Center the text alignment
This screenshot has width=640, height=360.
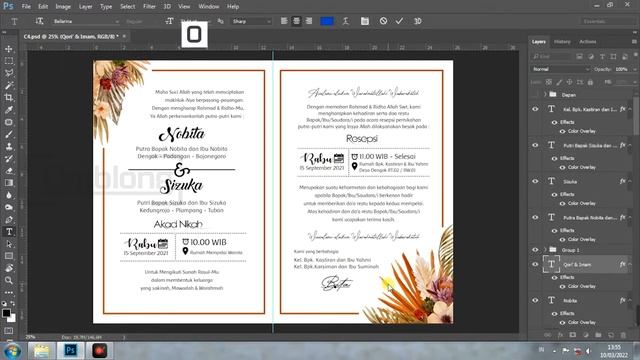tap(296, 21)
